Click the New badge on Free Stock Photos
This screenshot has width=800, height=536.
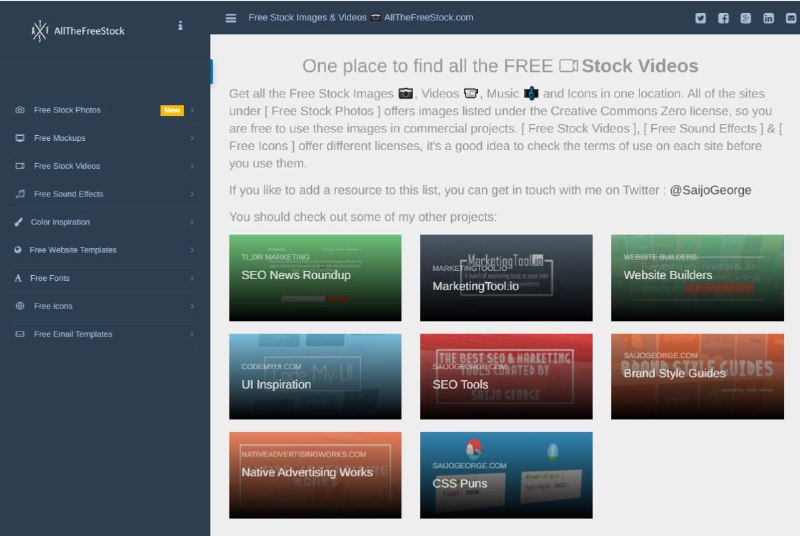[172, 110]
